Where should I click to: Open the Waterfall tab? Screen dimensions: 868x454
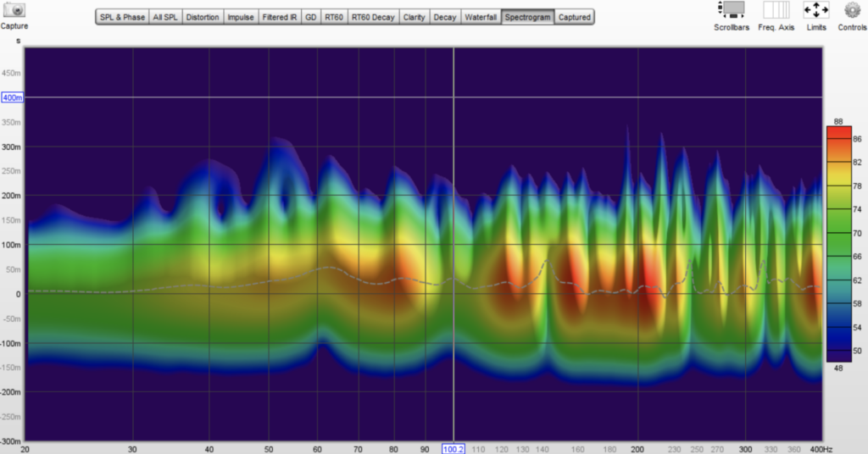pos(481,17)
